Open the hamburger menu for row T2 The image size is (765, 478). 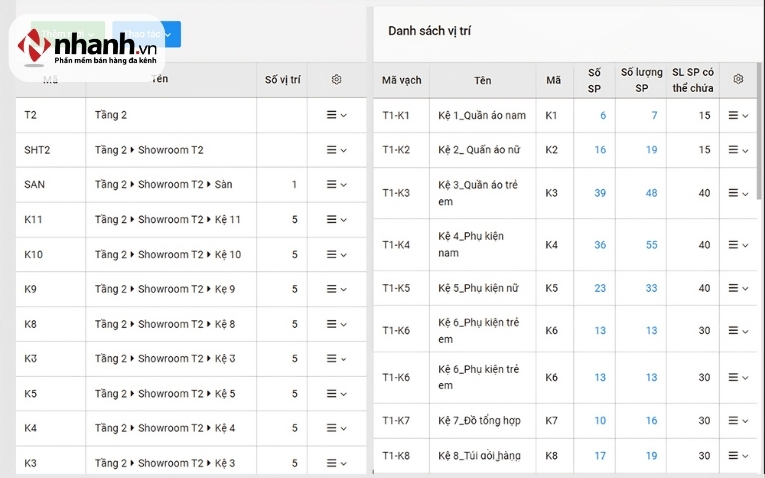click(336, 115)
